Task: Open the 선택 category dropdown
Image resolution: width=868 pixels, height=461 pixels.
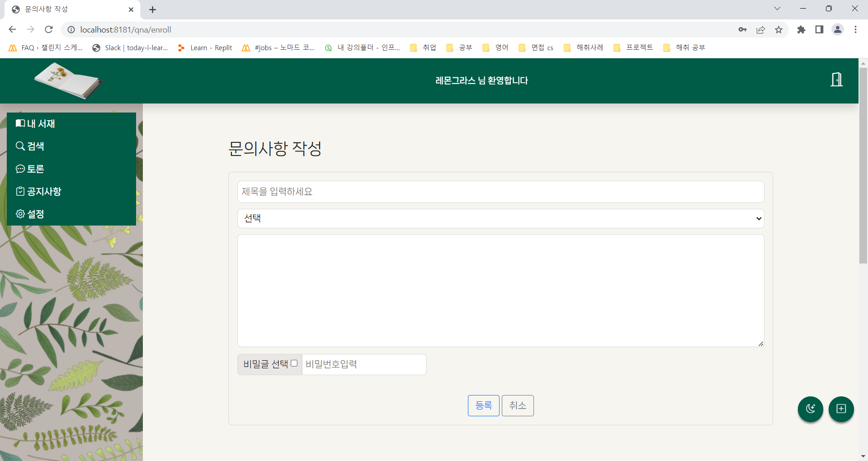Action: click(x=500, y=218)
